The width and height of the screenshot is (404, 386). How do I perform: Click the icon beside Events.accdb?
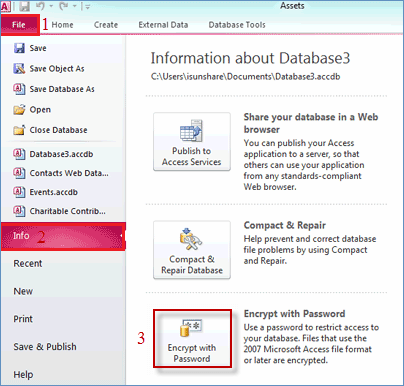tap(19, 192)
